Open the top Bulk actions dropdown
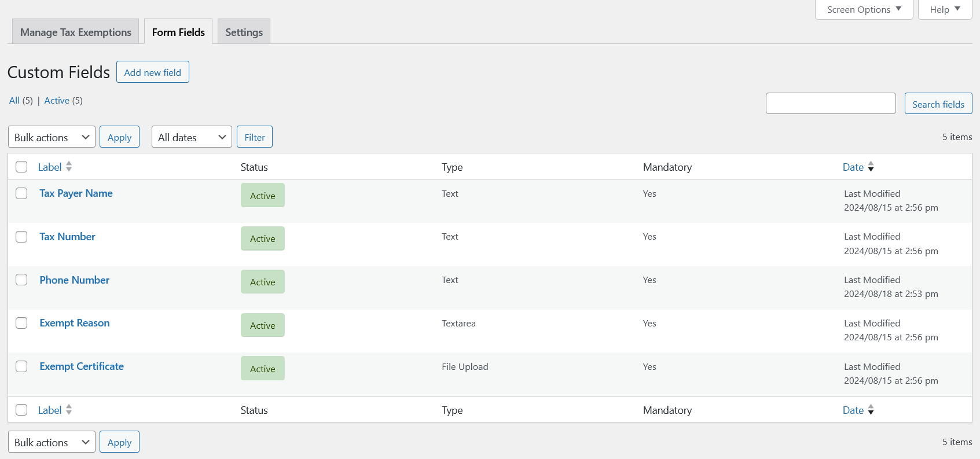 (52, 137)
